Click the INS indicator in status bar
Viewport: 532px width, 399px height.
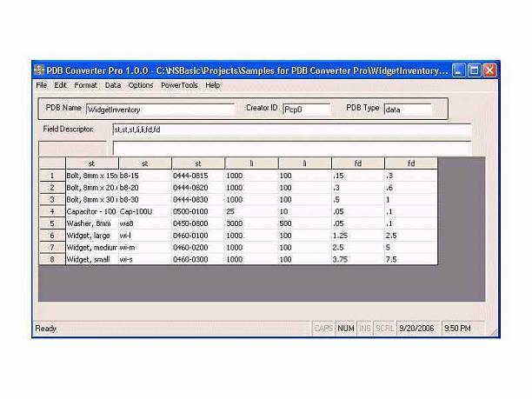[365, 329]
